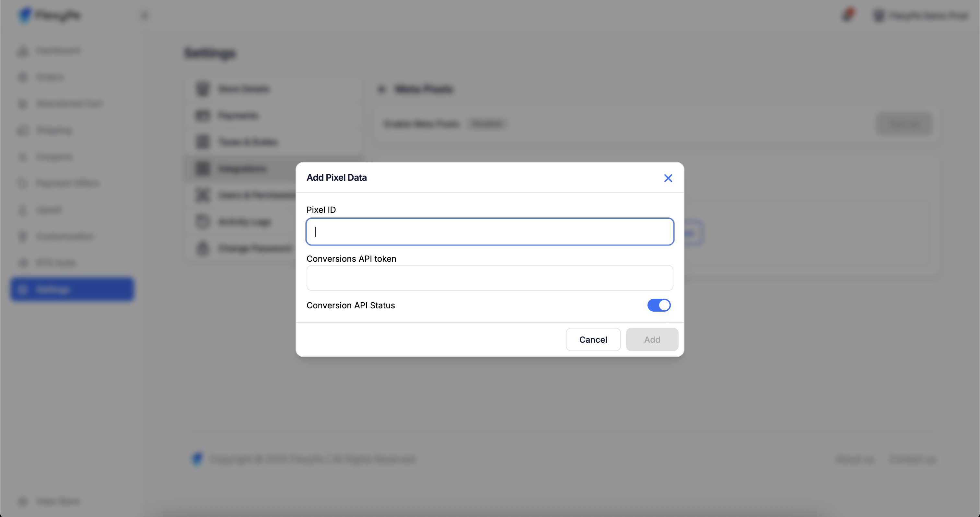Image resolution: width=980 pixels, height=517 pixels.
Task: Select the Store Details settings icon
Action: click(x=203, y=89)
